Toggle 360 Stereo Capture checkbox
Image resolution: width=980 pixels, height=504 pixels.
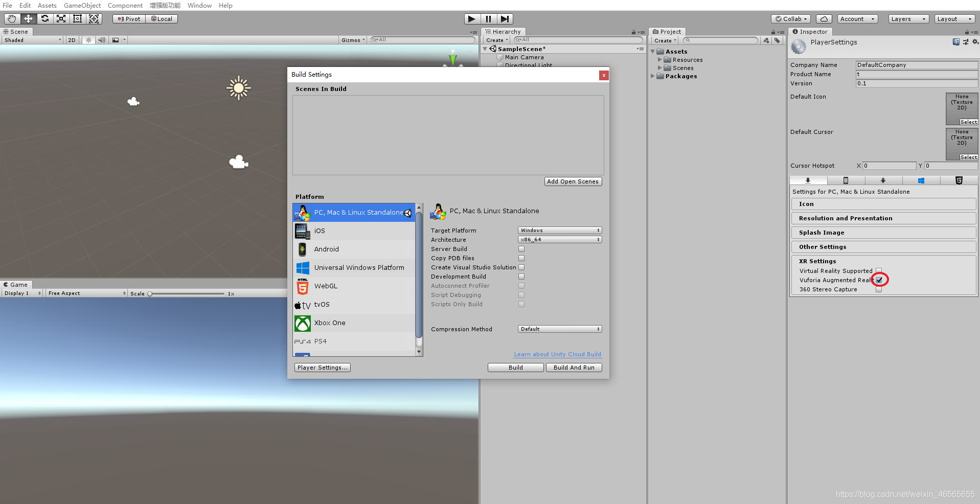click(879, 289)
